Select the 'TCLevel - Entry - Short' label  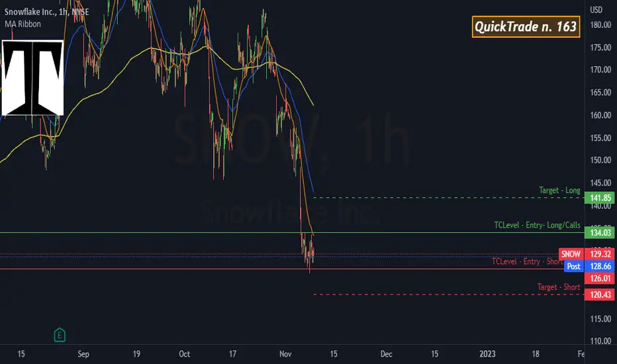pyautogui.click(x=527, y=261)
